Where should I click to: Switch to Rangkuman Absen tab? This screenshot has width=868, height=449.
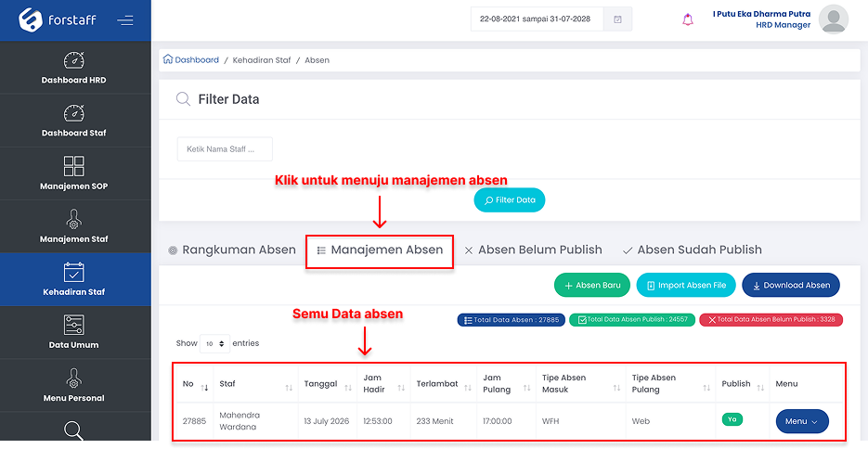232,250
